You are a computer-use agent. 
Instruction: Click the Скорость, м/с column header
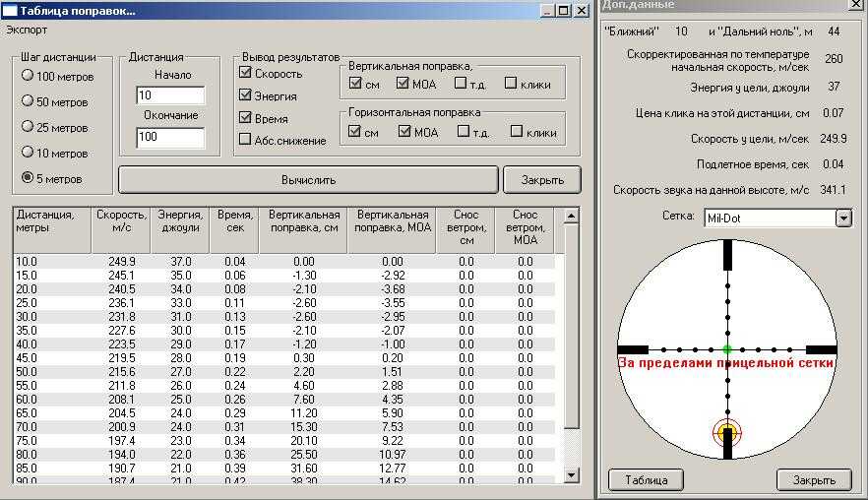coord(121,229)
